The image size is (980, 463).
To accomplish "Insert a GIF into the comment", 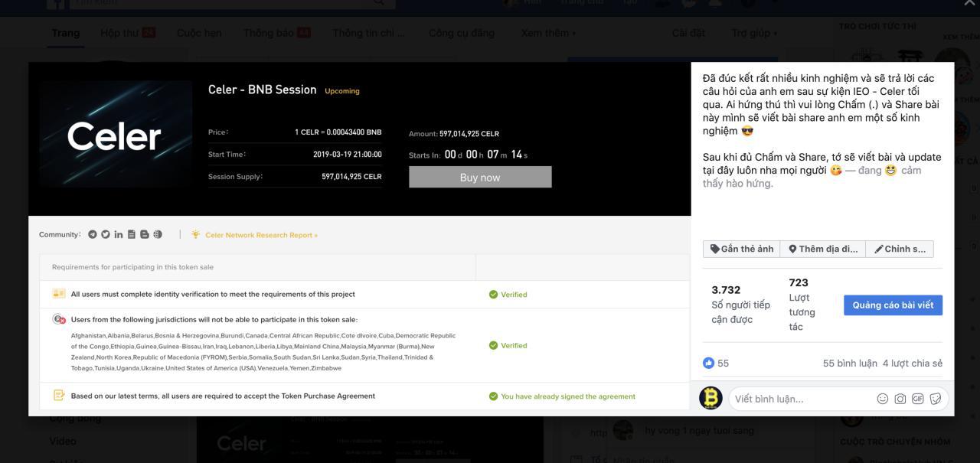I will [917, 399].
